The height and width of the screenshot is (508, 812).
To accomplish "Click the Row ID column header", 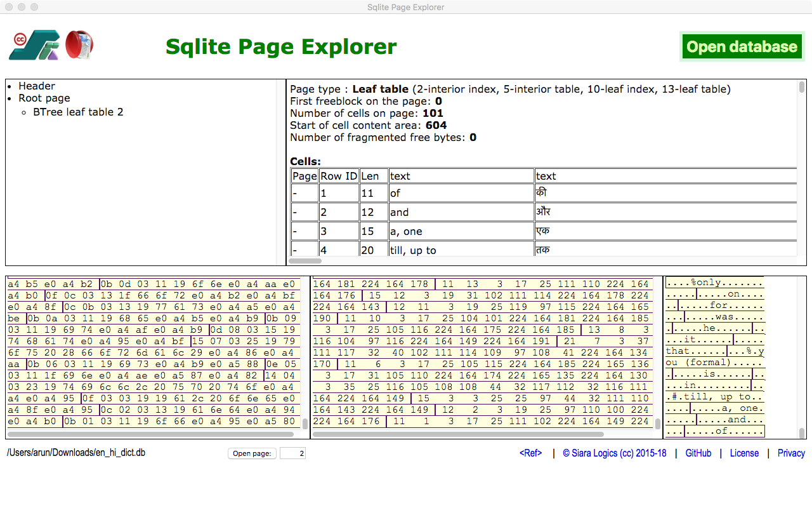I will click(339, 177).
